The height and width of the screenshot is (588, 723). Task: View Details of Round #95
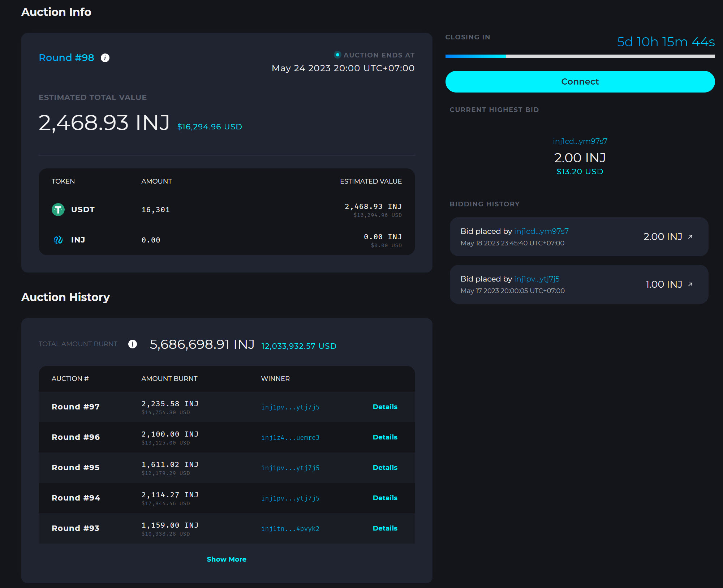[385, 468]
